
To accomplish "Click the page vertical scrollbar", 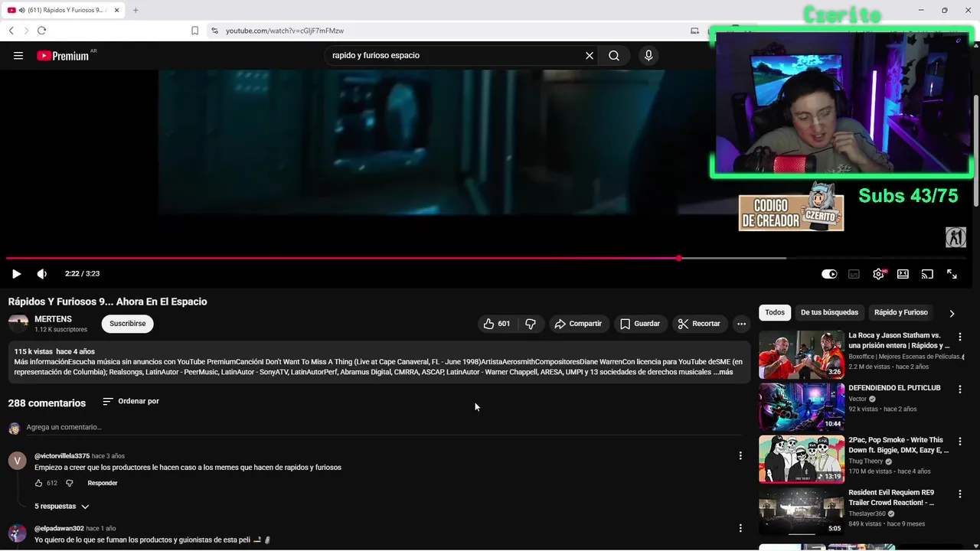I will [975, 149].
